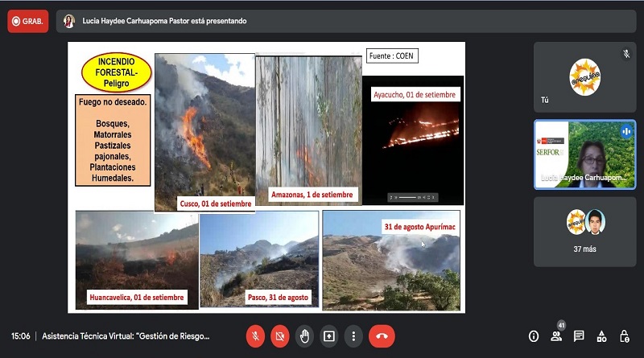Toggle the microphone mute button

255,336
